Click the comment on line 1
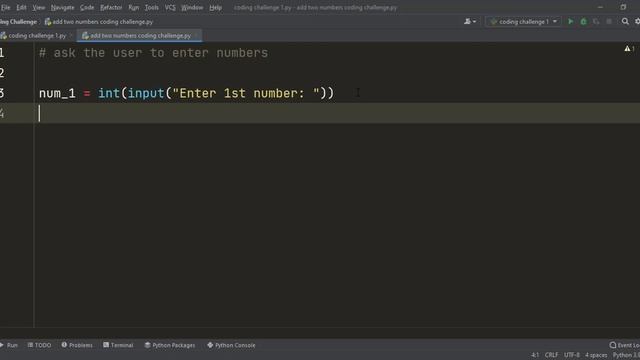The height and width of the screenshot is (360, 640). (x=153, y=53)
